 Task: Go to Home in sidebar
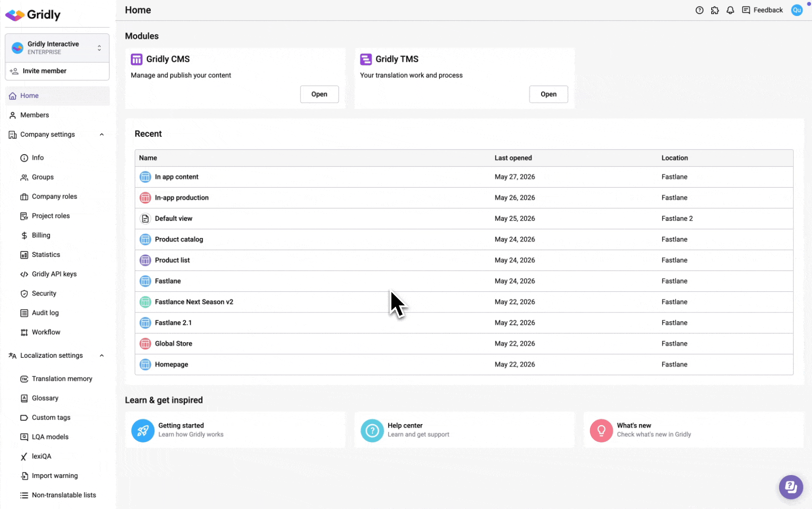click(x=57, y=96)
